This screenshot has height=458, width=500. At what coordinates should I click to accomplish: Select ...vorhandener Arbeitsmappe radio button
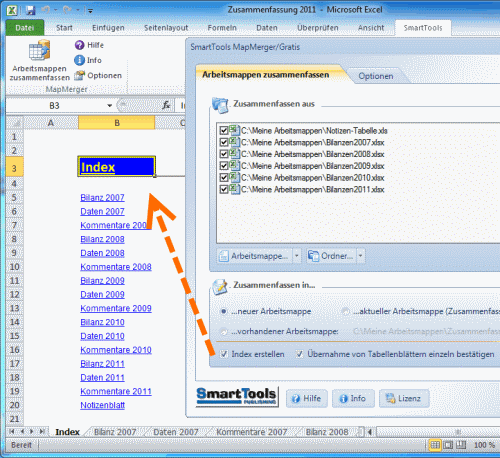(224, 331)
